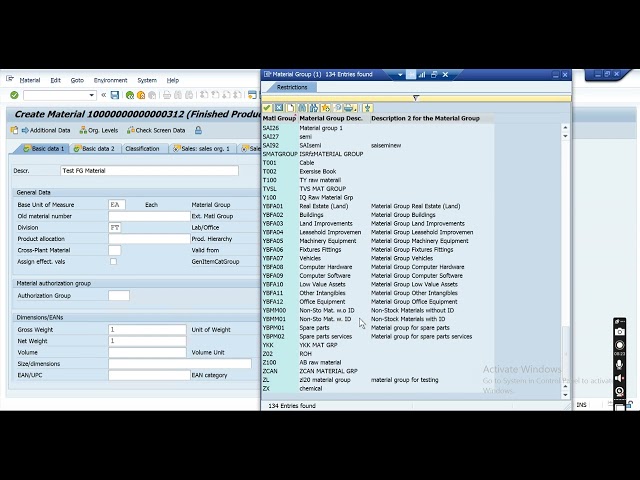Select the YBPM01 Spare parts row

click(378, 328)
